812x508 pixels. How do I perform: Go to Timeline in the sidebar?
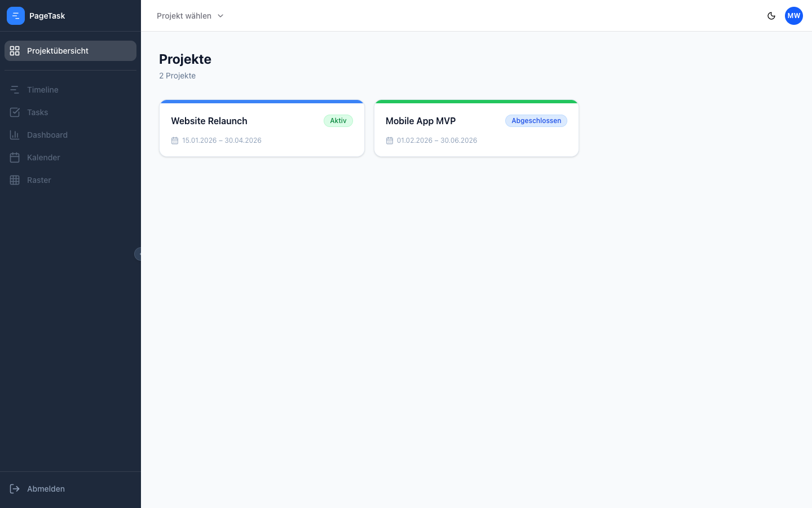coord(43,90)
